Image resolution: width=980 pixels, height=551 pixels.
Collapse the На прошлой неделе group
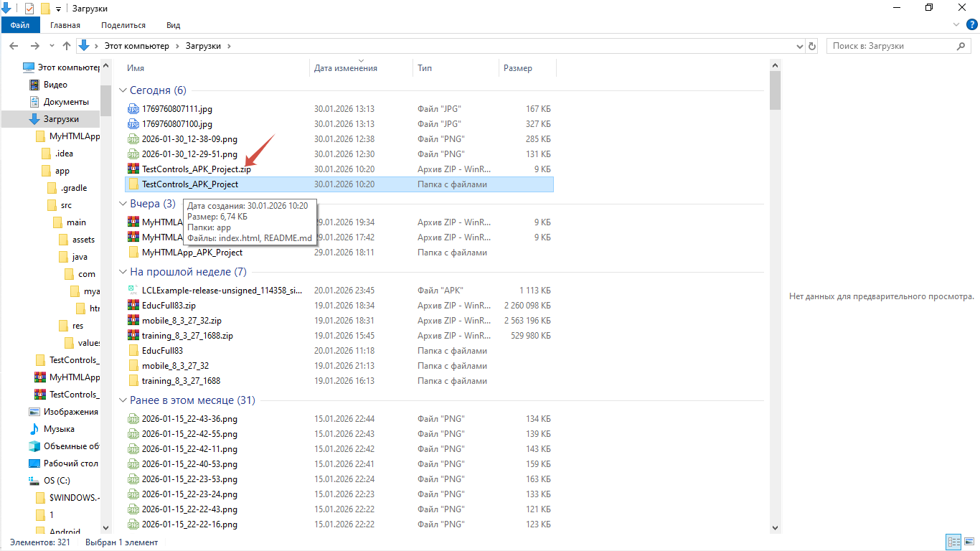pos(123,272)
